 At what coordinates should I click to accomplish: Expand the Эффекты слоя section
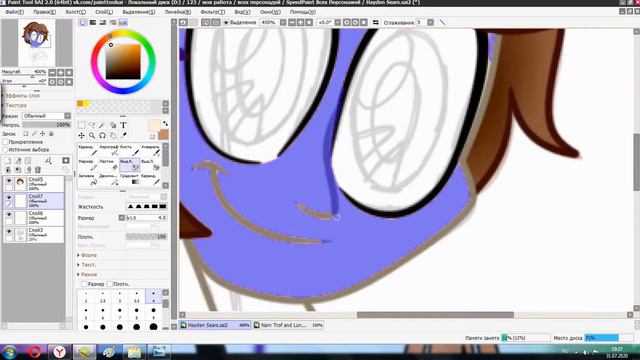coord(22,96)
